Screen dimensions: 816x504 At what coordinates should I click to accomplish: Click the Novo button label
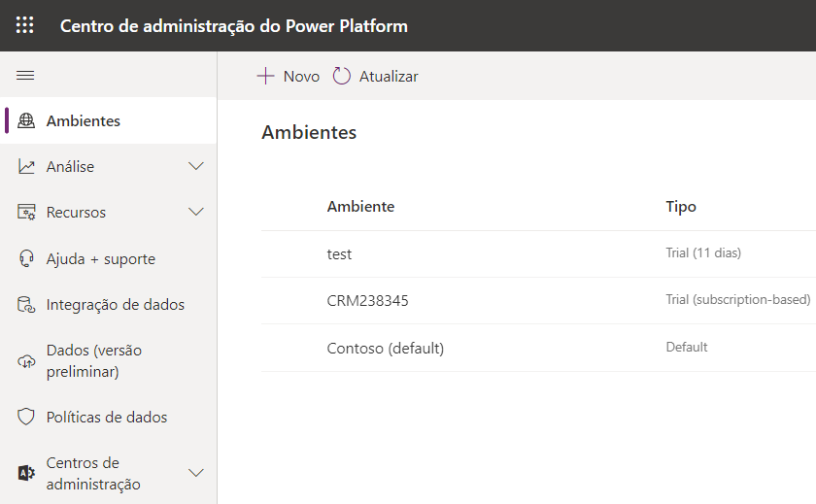tap(301, 77)
